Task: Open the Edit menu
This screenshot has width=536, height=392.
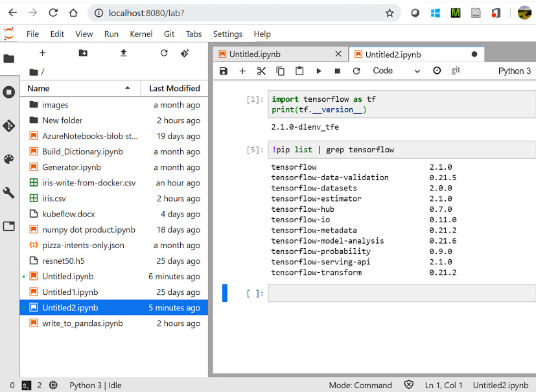Action: (x=57, y=34)
